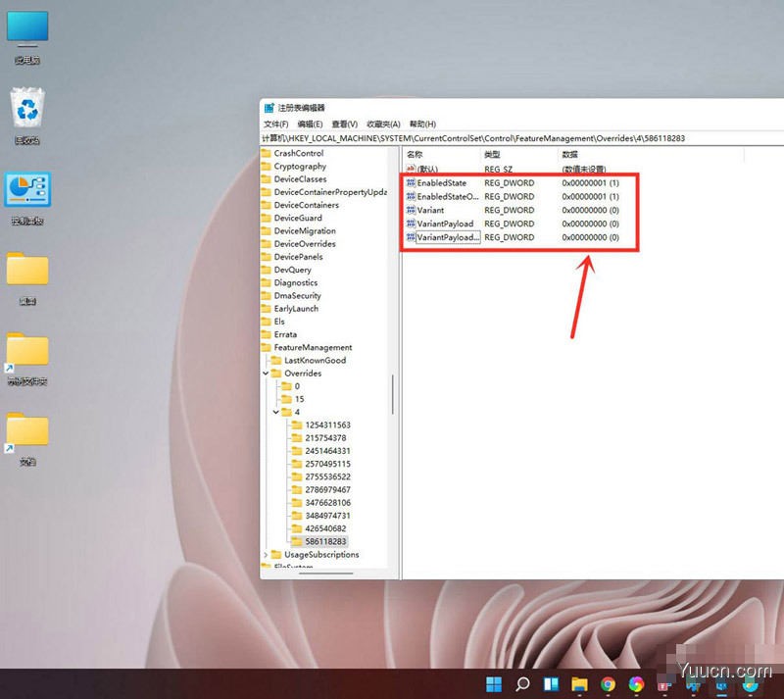The width and height of the screenshot is (784, 699).
Task: Select the Errata key
Action: pos(285,334)
